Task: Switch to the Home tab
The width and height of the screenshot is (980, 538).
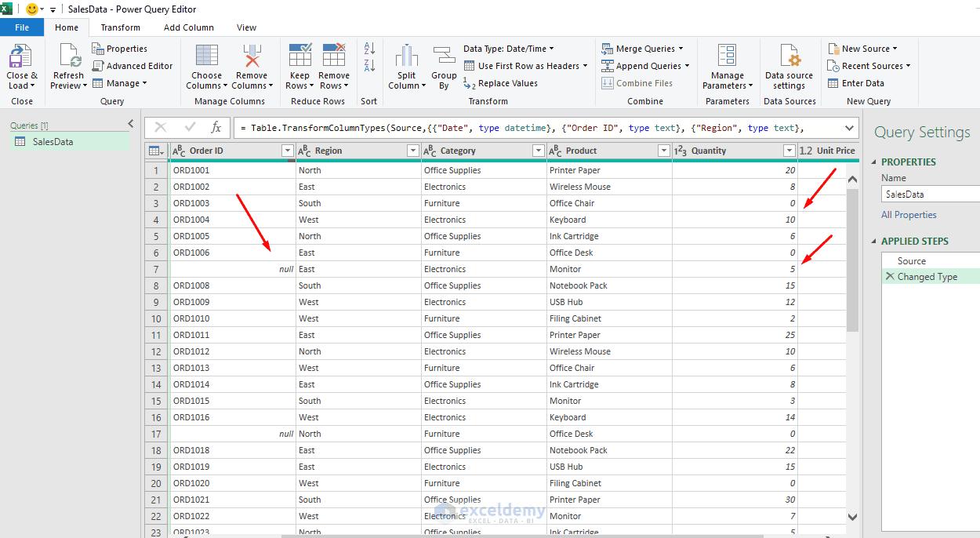Action: tap(67, 27)
